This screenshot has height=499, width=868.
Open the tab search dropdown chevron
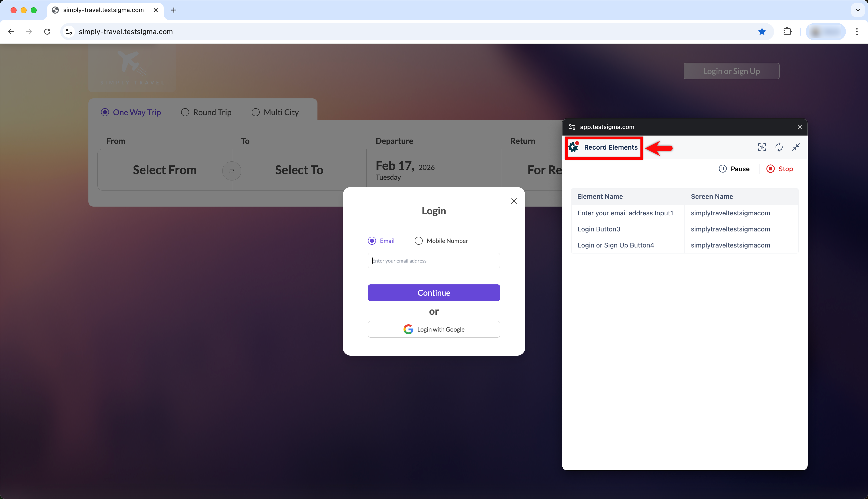tap(858, 10)
